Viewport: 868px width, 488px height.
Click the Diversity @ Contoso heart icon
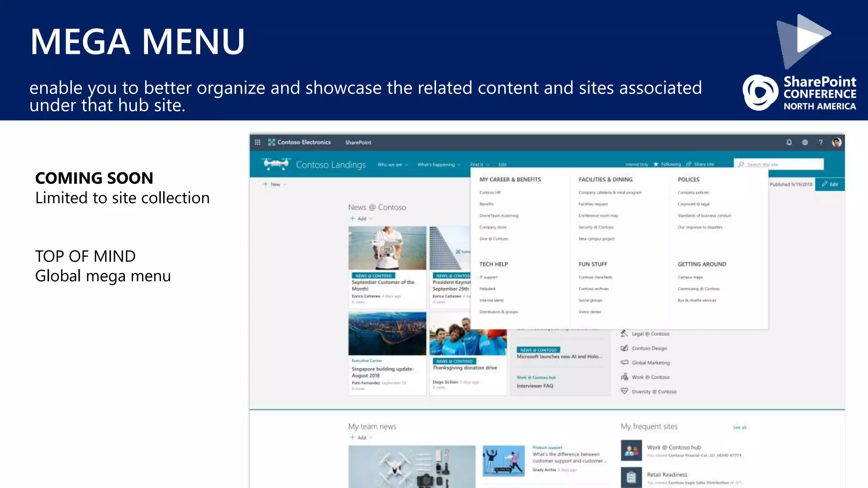coord(624,391)
